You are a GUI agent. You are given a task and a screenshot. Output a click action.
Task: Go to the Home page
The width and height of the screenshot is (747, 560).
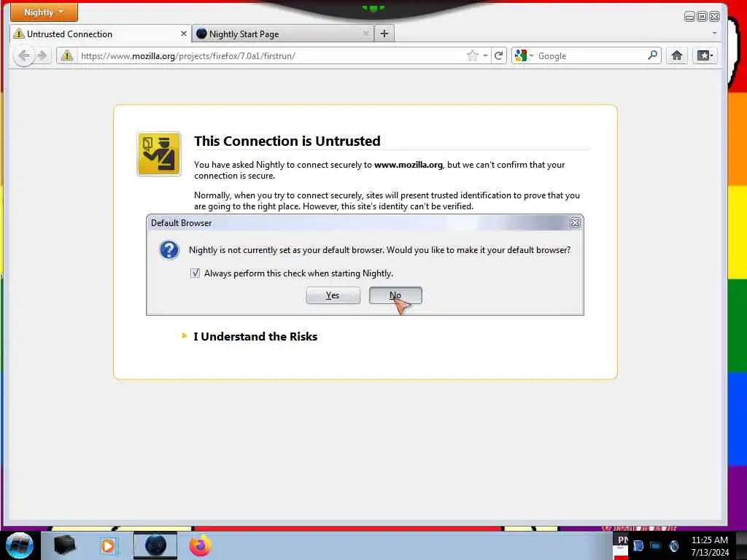click(676, 55)
